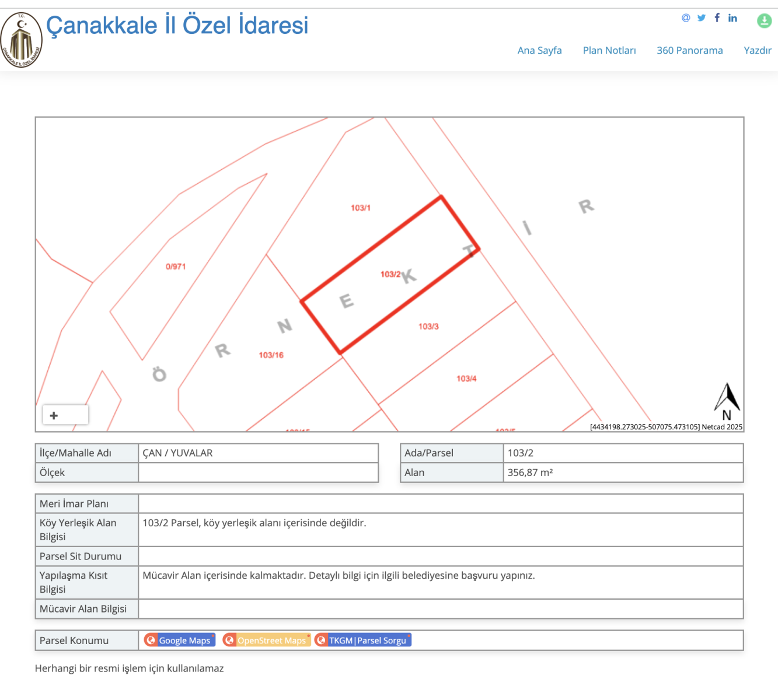Open 360 Panorama view
The width and height of the screenshot is (778, 700).
pos(689,51)
